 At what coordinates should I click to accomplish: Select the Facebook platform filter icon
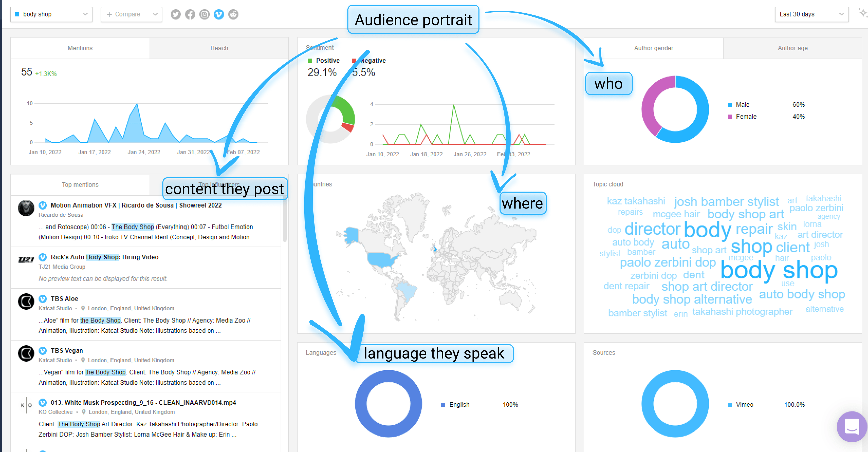point(190,14)
